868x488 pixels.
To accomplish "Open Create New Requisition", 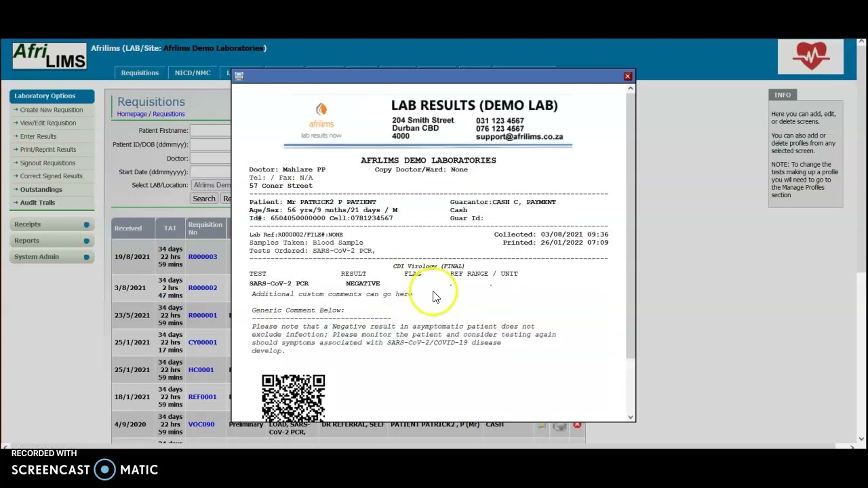I will tap(51, 110).
